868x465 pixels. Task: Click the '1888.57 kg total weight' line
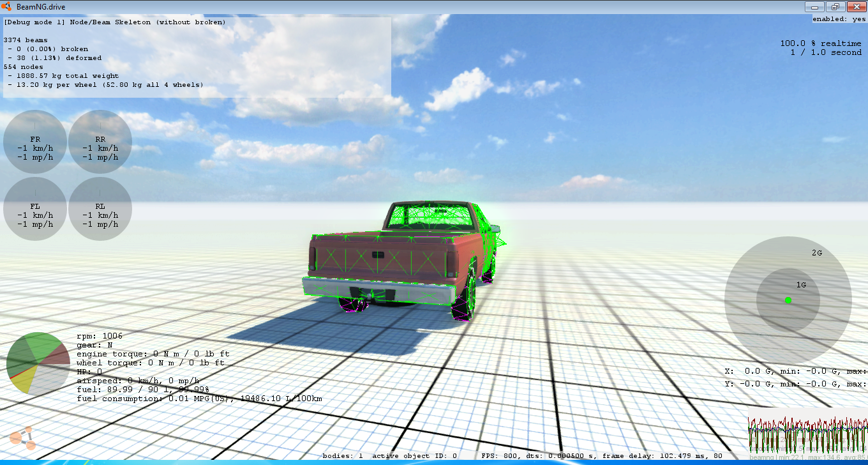[x=63, y=75]
